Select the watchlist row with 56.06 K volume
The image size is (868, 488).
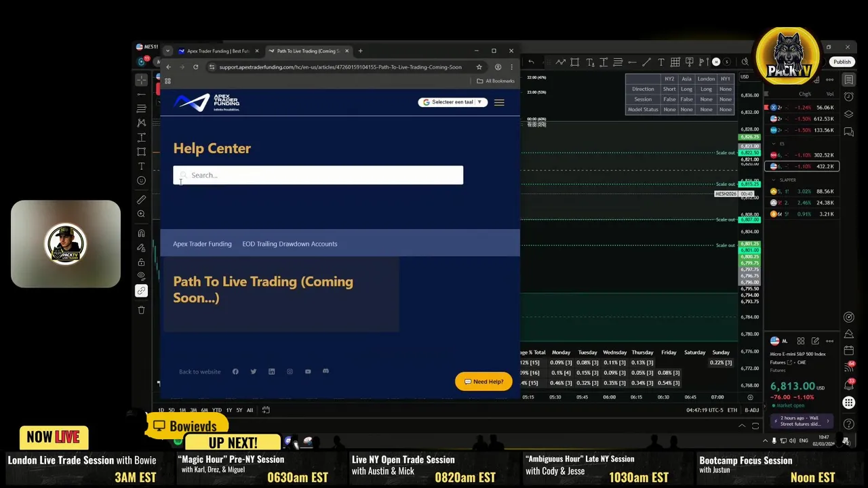803,107
